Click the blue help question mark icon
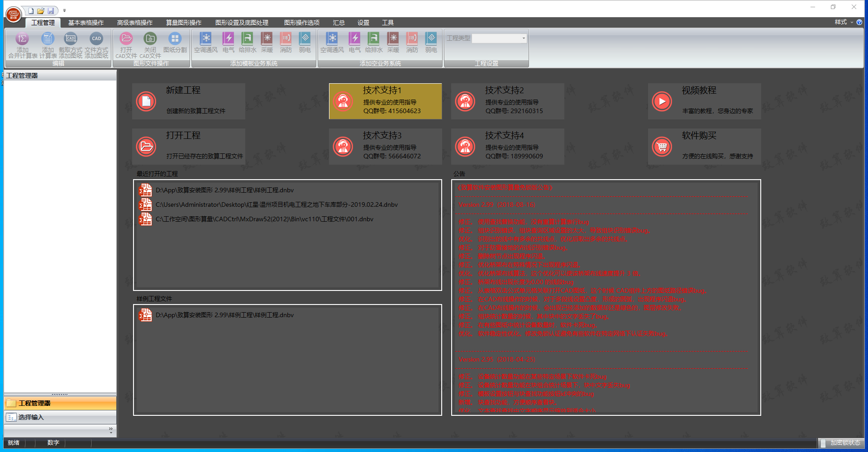 pyautogui.click(x=859, y=22)
